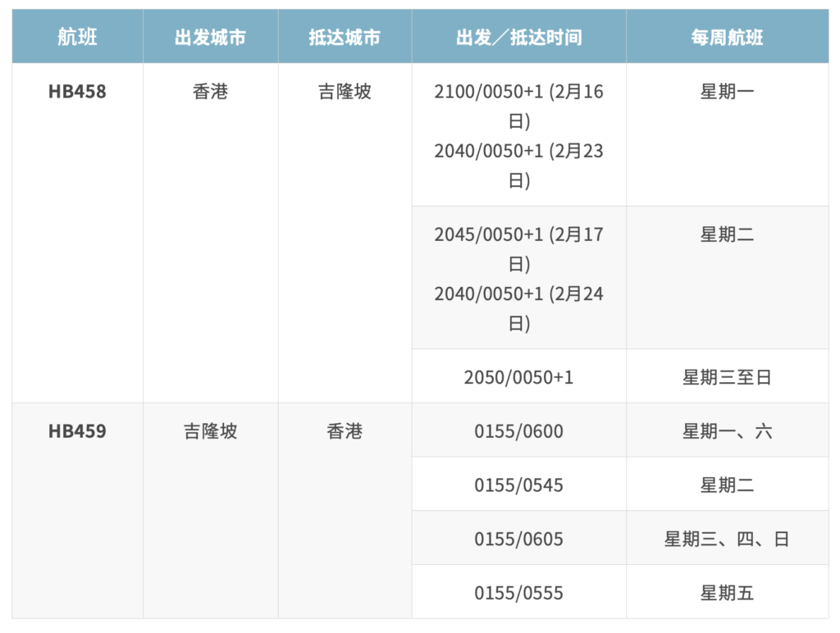Select the 抵达城市 column header
Image resolution: width=840 pixels, height=633 pixels.
coord(345,38)
